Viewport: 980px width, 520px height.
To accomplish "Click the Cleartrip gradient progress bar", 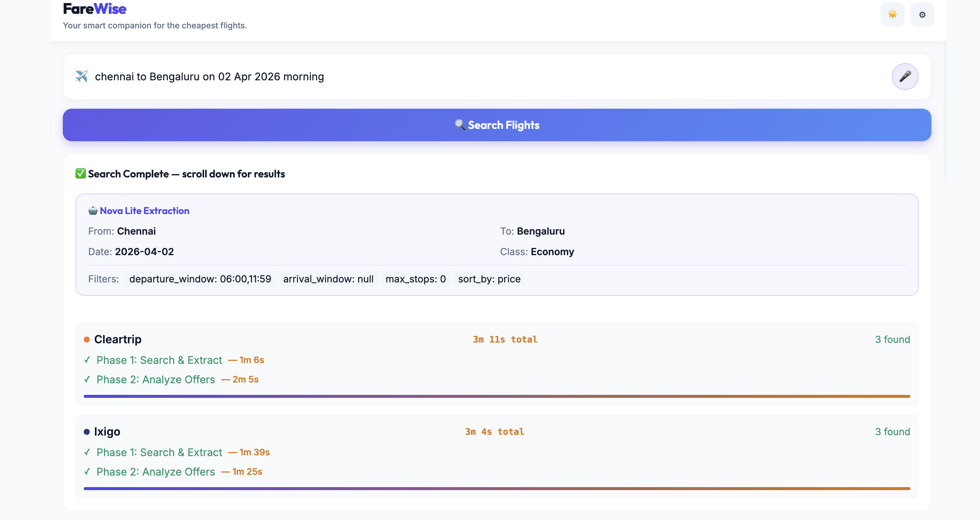I will [x=496, y=396].
